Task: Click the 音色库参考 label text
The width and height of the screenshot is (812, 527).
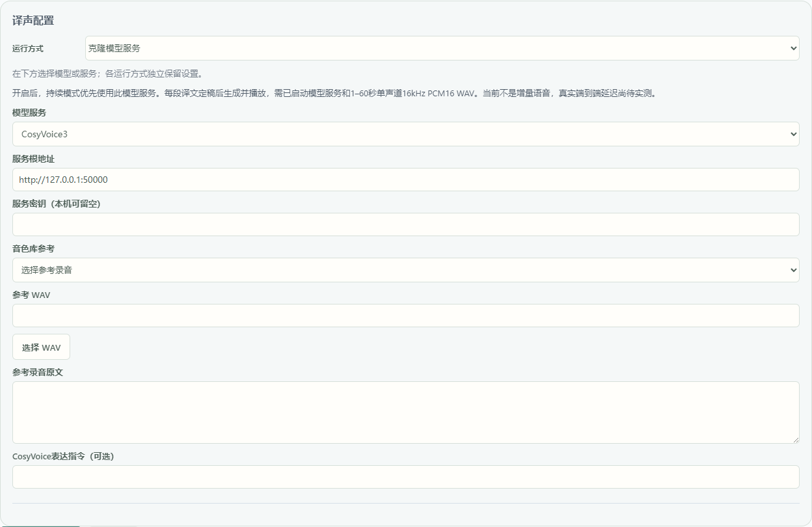Action: 34,249
